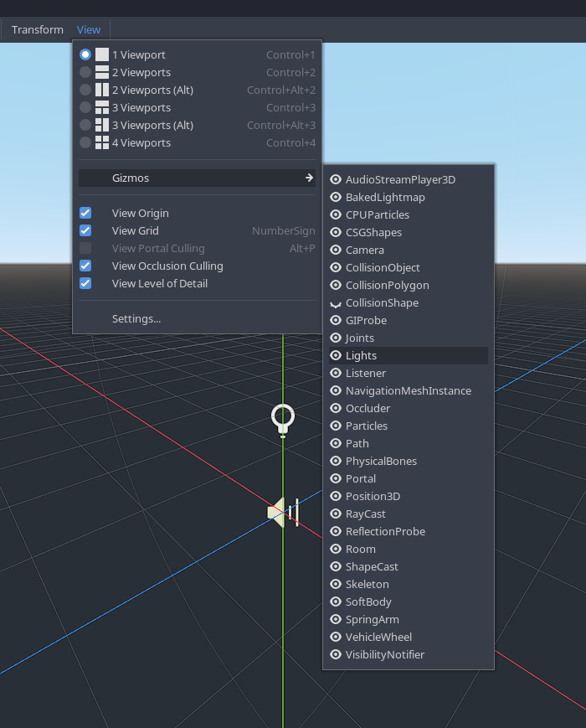This screenshot has height=728, width=586.
Task: Open Settings... in the View menu
Action: (198, 319)
